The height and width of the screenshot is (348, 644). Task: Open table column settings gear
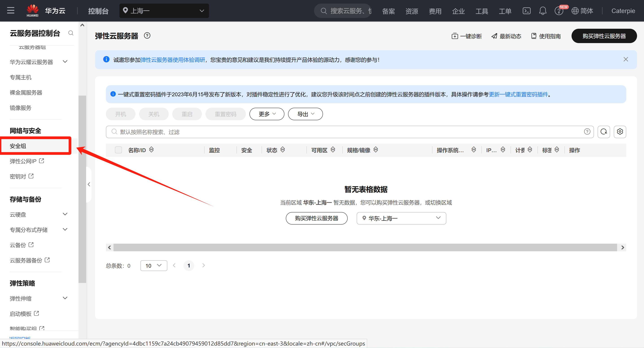pos(620,132)
